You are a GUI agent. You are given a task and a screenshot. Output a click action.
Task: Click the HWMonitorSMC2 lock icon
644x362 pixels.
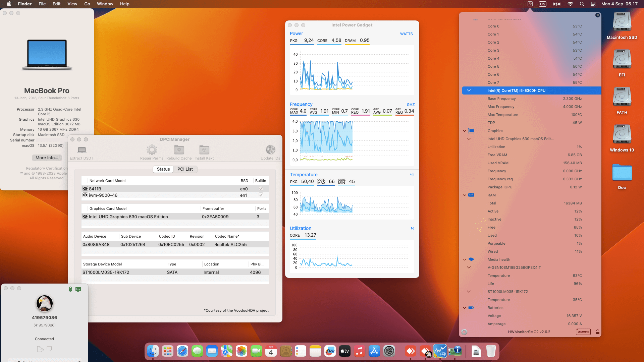597,332
